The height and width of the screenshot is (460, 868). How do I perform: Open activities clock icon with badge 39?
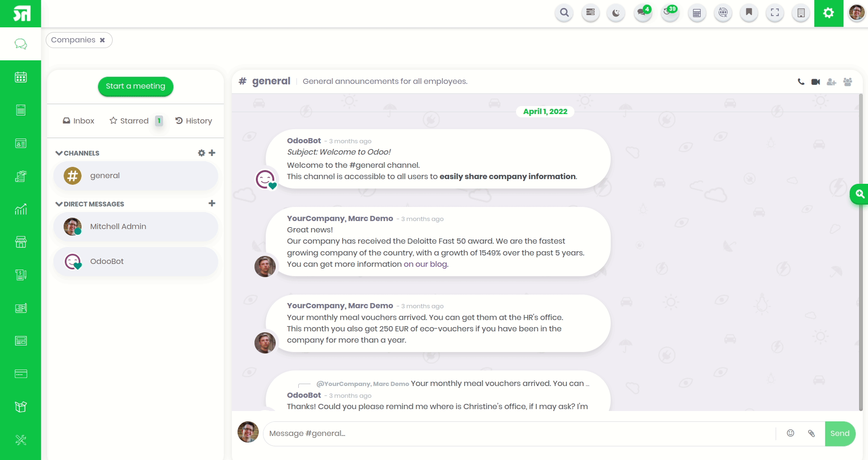[x=670, y=13]
